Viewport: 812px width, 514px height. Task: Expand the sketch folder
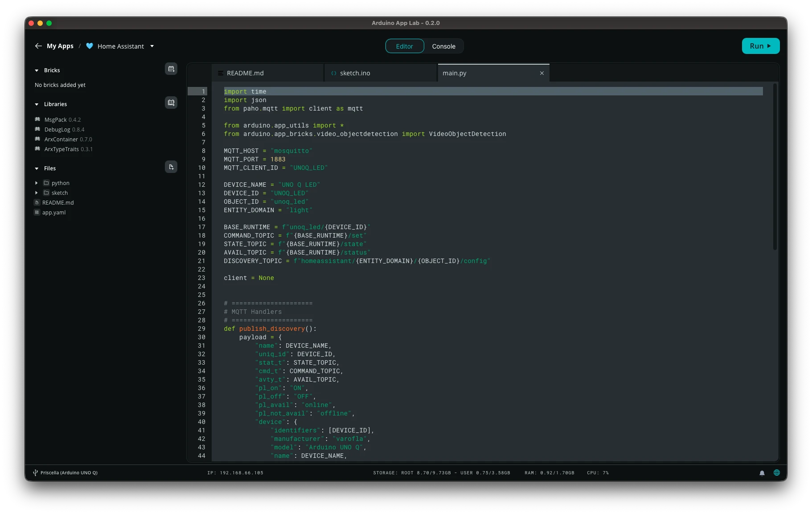pyautogui.click(x=37, y=193)
